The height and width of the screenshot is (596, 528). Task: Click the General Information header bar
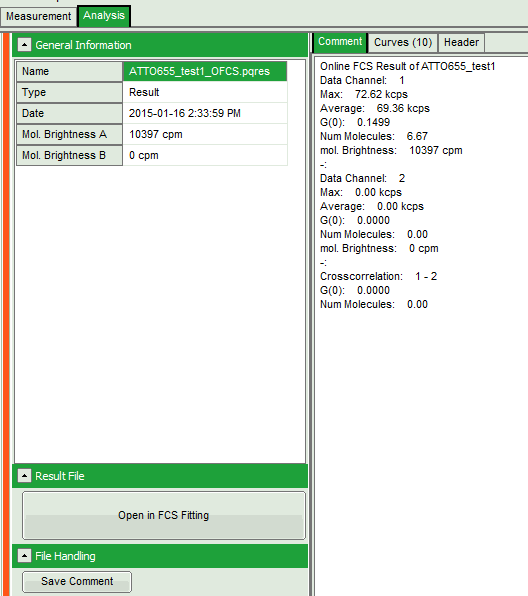160,45
